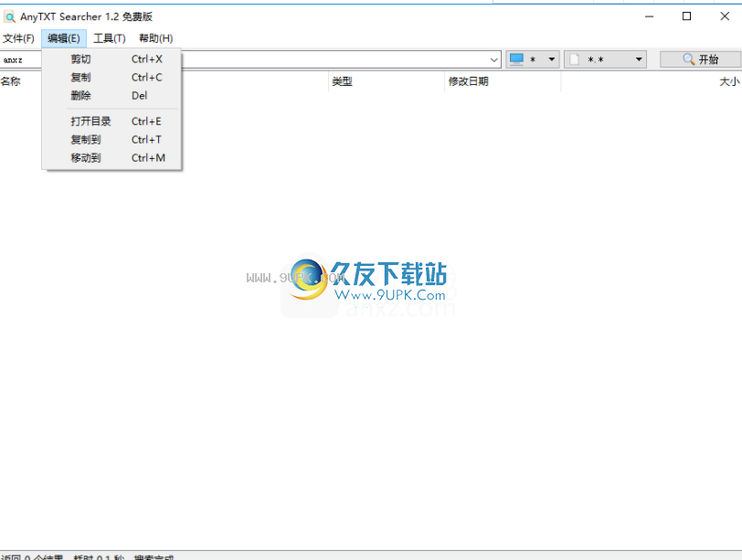Choose 复制到 menu entry
Viewport: 742px width, 560px height.
click(x=111, y=140)
